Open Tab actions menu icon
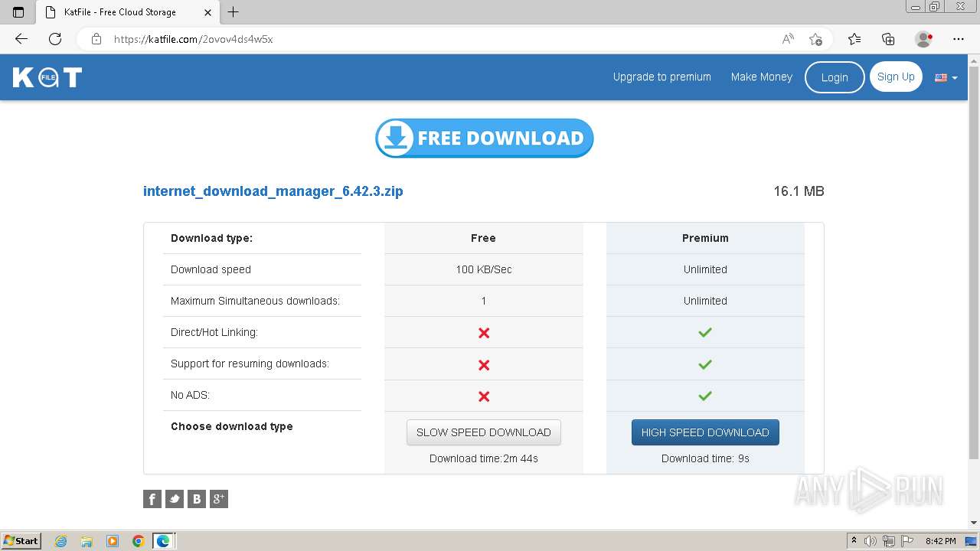The image size is (980, 551). 18,12
